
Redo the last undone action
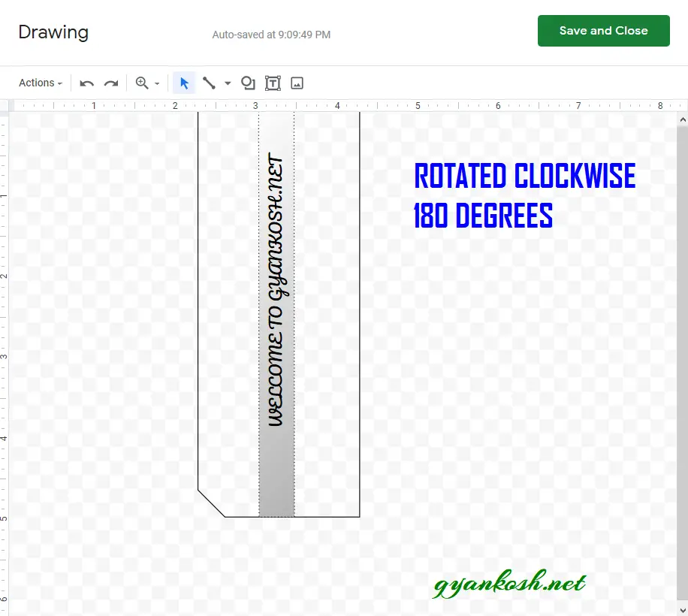click(x=111, y=83)
